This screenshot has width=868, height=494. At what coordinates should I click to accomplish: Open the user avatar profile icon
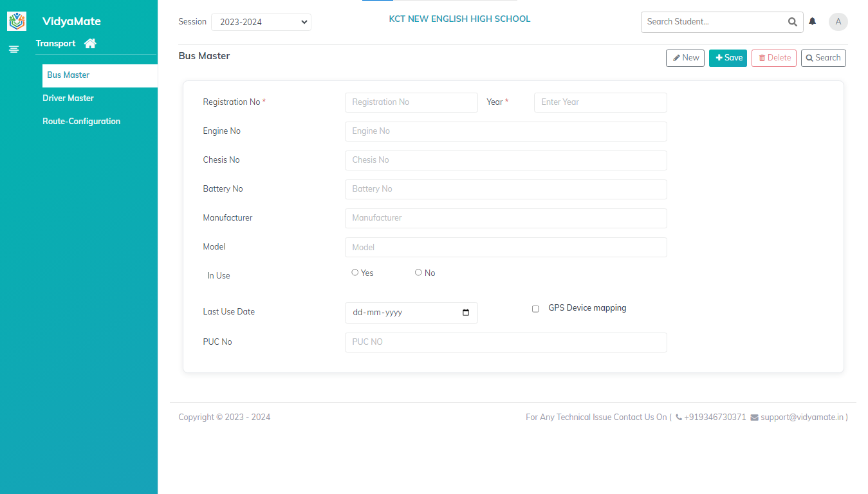(838, 22)
